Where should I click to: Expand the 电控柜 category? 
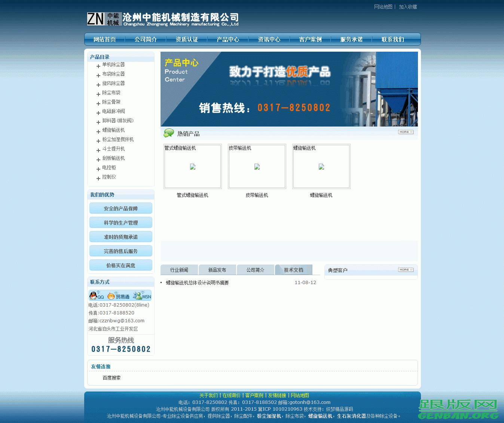(109, 167)
